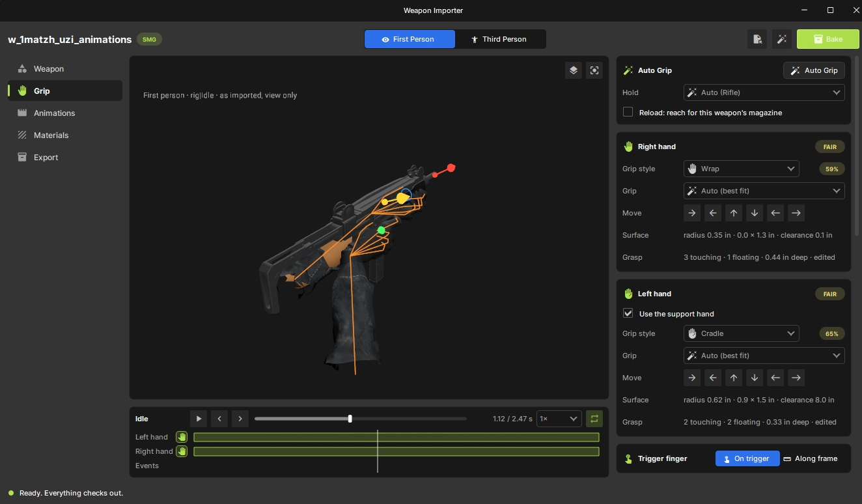Open the Hold Auto (Rifle) dropdown
The image size is (862, 504).
tap(764, 92)
